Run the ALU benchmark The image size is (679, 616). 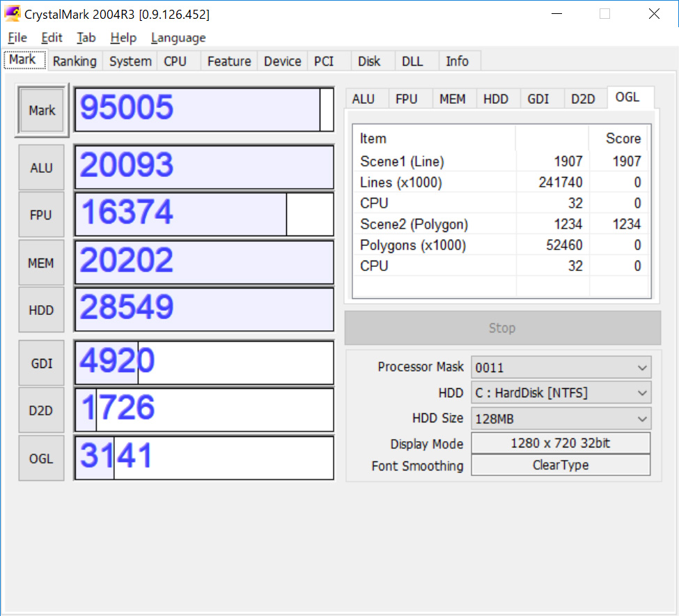pyautogui.click(x=40, y=167)
